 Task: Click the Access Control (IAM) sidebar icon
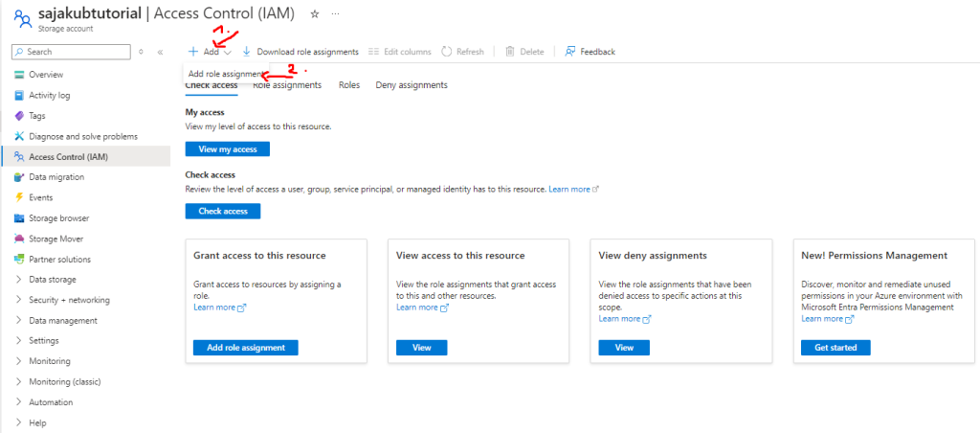click(x=19, y=157)
